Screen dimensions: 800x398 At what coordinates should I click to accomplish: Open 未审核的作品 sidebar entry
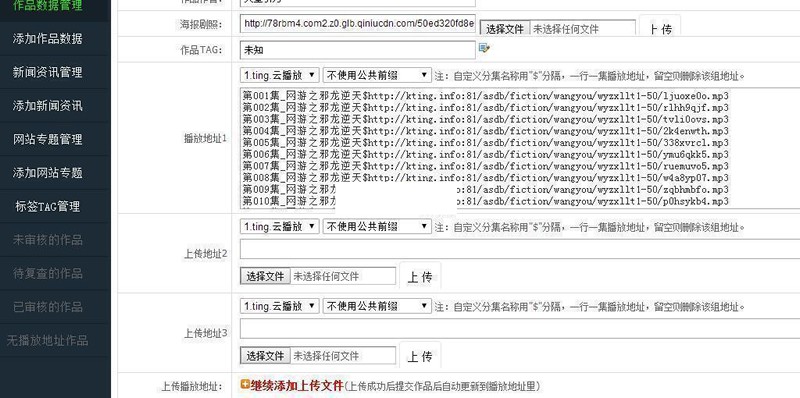coord(47,240)
